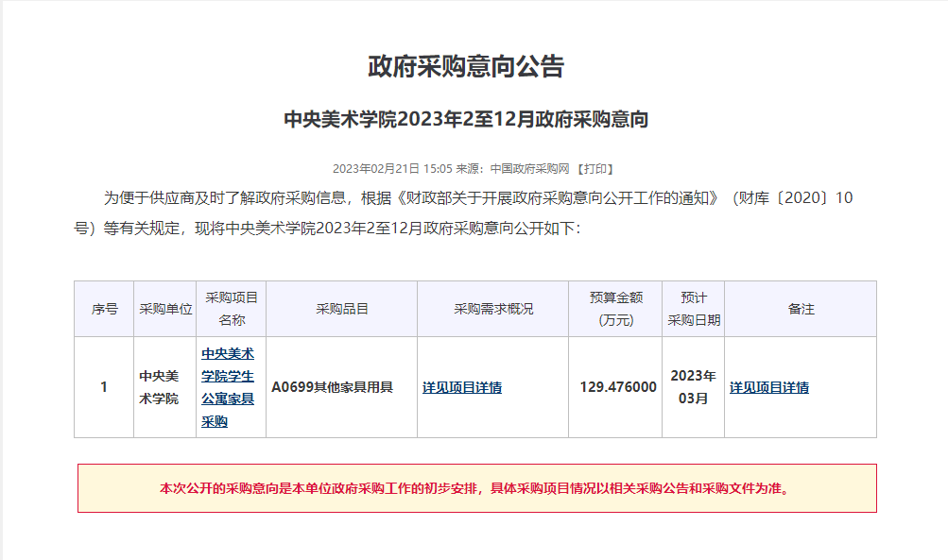Click the subtitle 中央美术学院2023年2至12月政府采购意向
The height and width of the screenshot is (560, 948).
(466, 119)
